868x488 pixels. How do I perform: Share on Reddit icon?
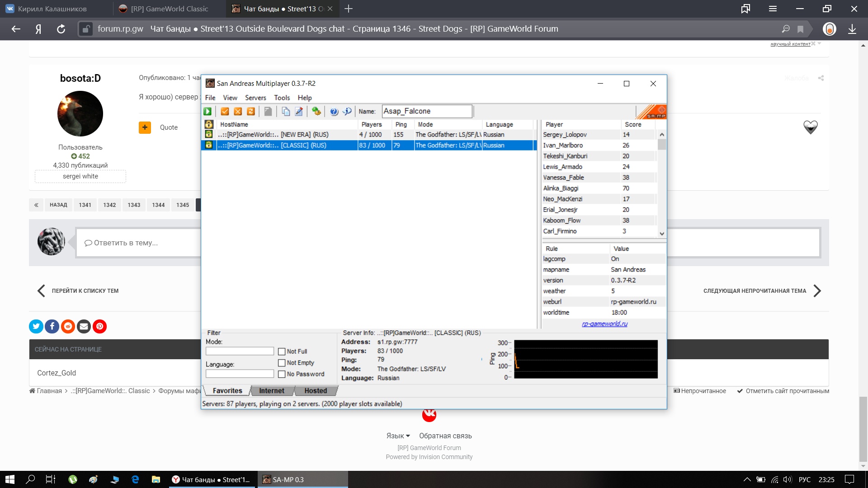click(68, 326)
